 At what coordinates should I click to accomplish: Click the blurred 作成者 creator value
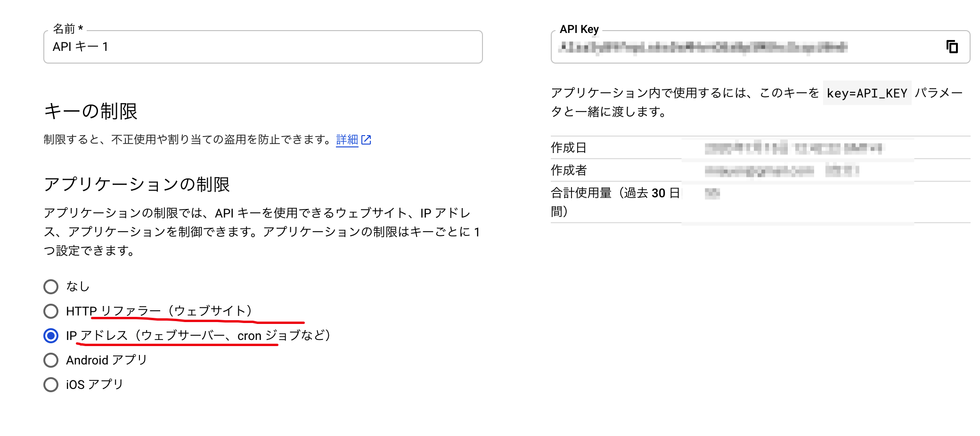click(x=782, y=170)
